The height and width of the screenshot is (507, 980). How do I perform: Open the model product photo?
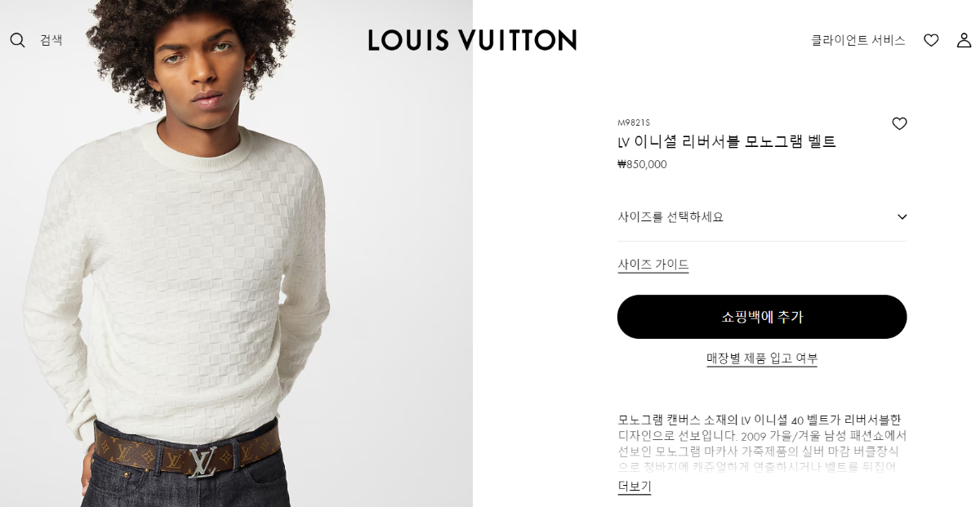click(236, 253)
